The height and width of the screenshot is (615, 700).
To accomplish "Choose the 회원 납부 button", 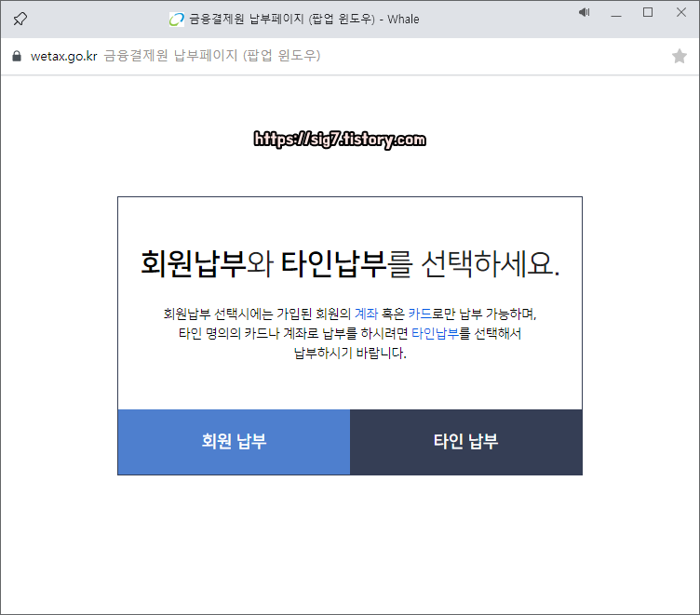I will 234,442.
